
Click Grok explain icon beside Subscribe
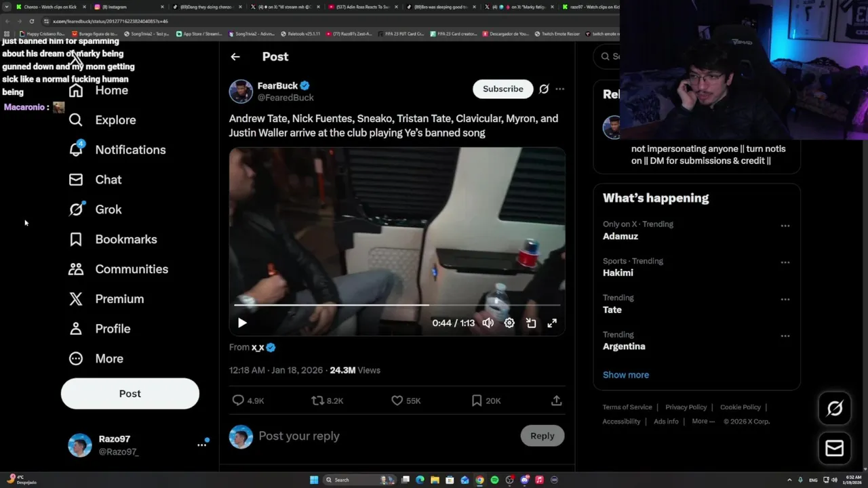click(x=544, y=89)
